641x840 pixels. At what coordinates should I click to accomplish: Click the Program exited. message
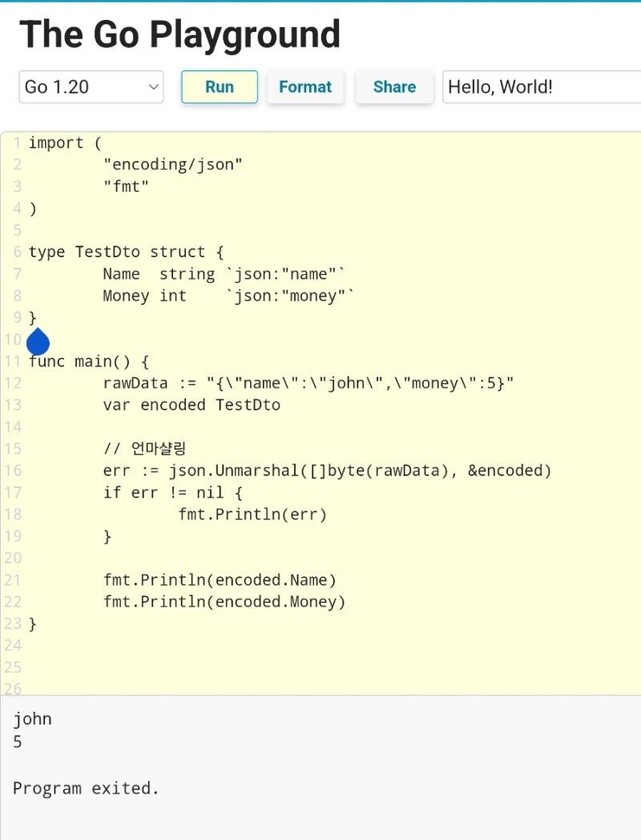86,789
